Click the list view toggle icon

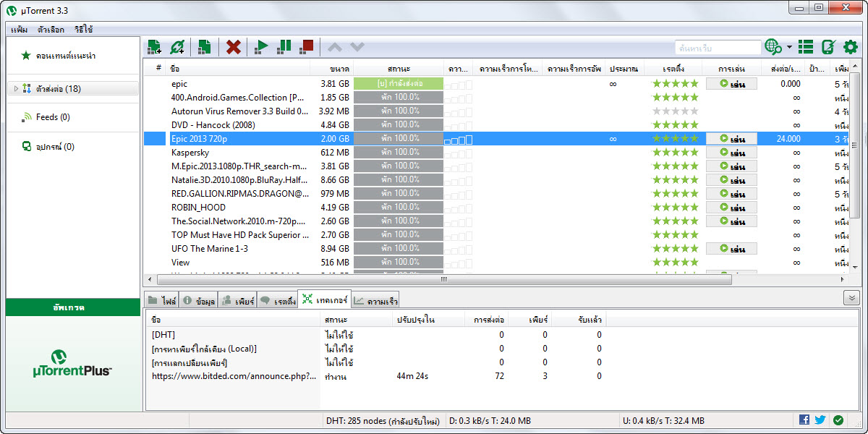pos(806,47)
